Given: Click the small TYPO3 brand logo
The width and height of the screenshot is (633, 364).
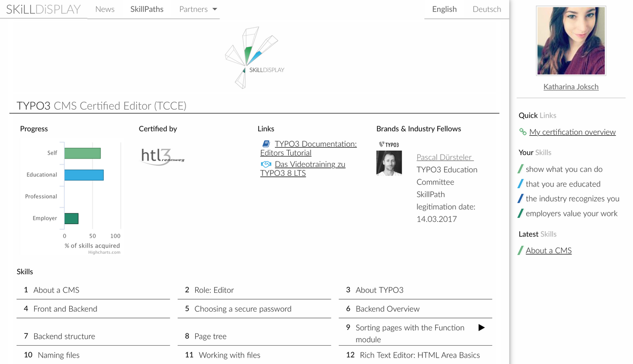Looking at the screenshot, I should 389,144.
